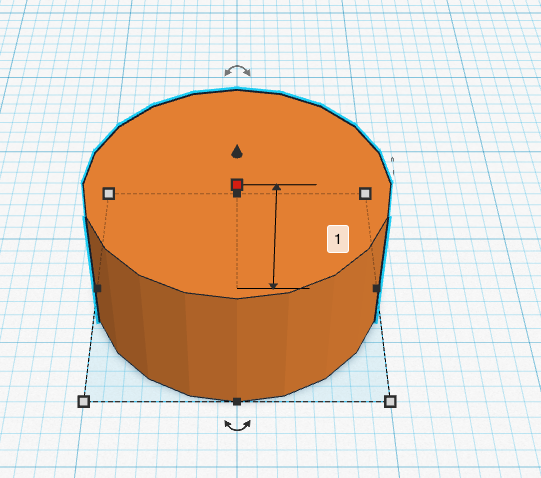Select the front-left white corner handle
This screenshot has height=478, width=541.
coord(83,401)
